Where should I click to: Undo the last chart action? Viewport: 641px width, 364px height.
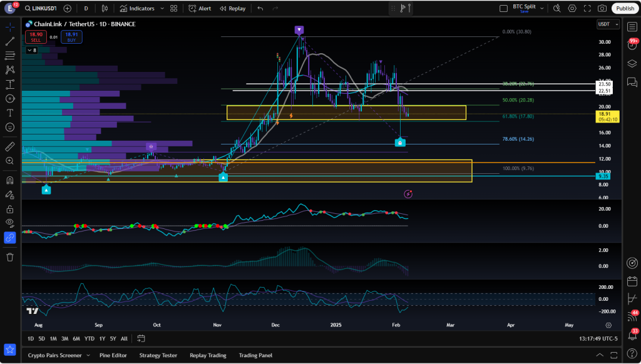260,8
